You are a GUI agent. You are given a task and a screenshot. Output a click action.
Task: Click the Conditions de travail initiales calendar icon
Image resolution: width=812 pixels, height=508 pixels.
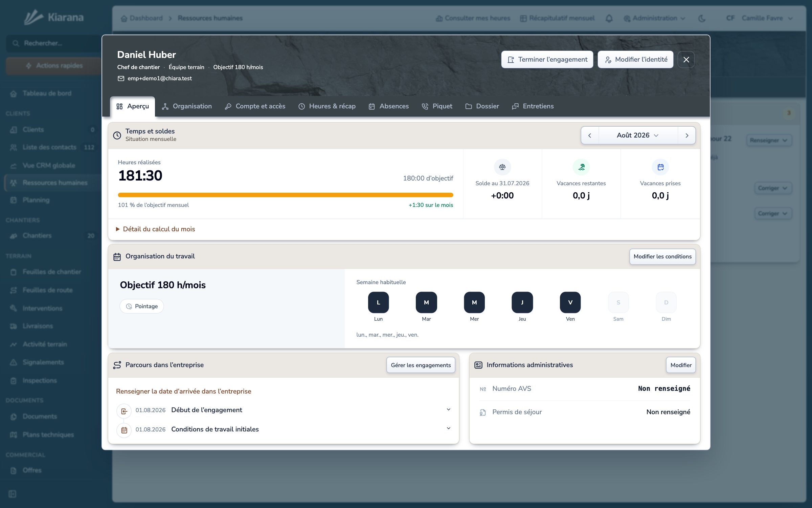click(124, 430)
